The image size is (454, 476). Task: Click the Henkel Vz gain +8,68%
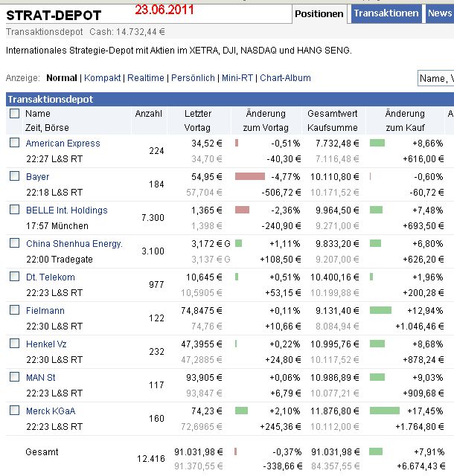[x=428, y=344]
